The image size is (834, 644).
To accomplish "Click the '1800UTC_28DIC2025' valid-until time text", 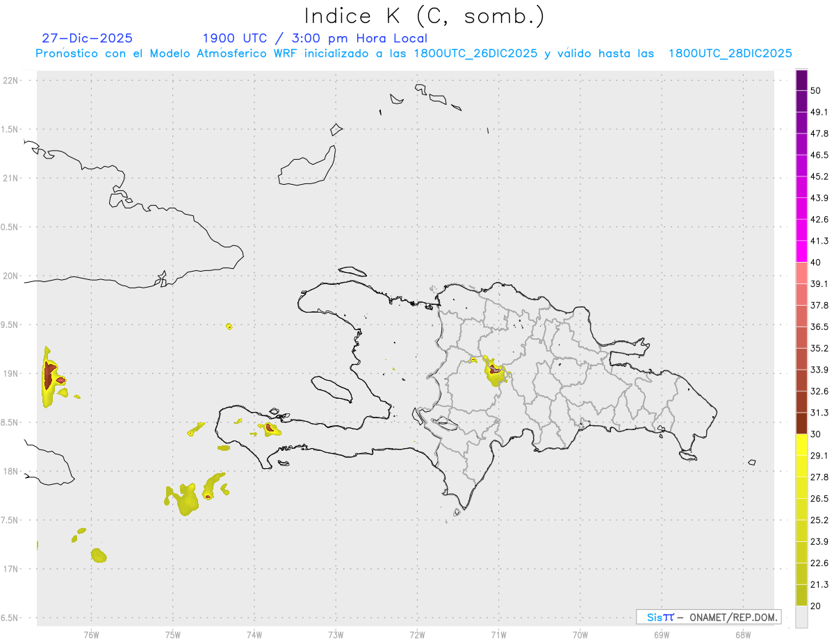I will point(730,53).
